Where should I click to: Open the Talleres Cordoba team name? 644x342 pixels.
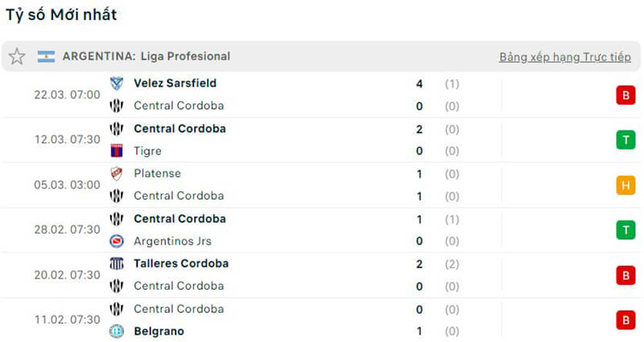(181, 263)
